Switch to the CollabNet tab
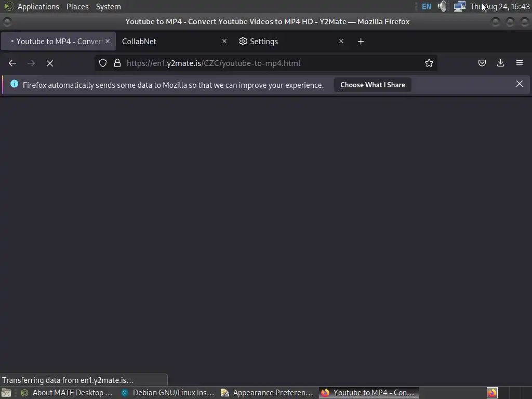The width and height of the screenshot is (532, 399). 174,42
